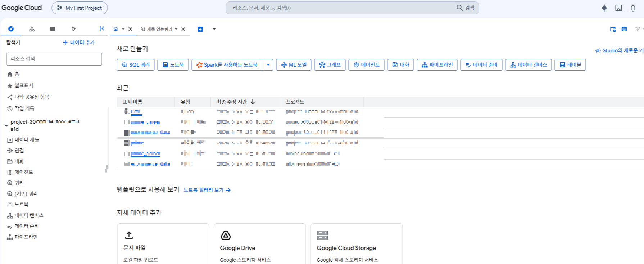The width and height of the screenshot is (644, 264).
Task: Click the home tab icon
Action: (115, 29)
